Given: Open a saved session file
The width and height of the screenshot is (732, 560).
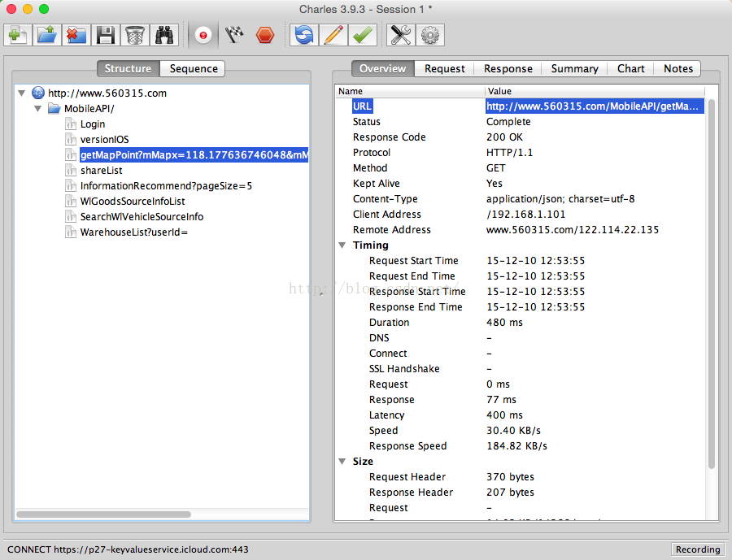Looking at the screenshot, I should coord(47,35).
